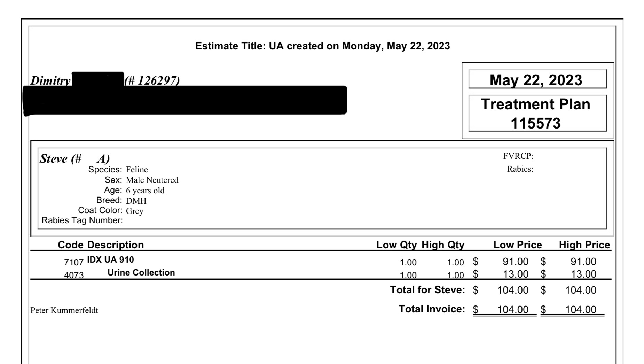Click the May 22, 2023 date box
Screen dimensions: 644x364
tap(537, 80)
